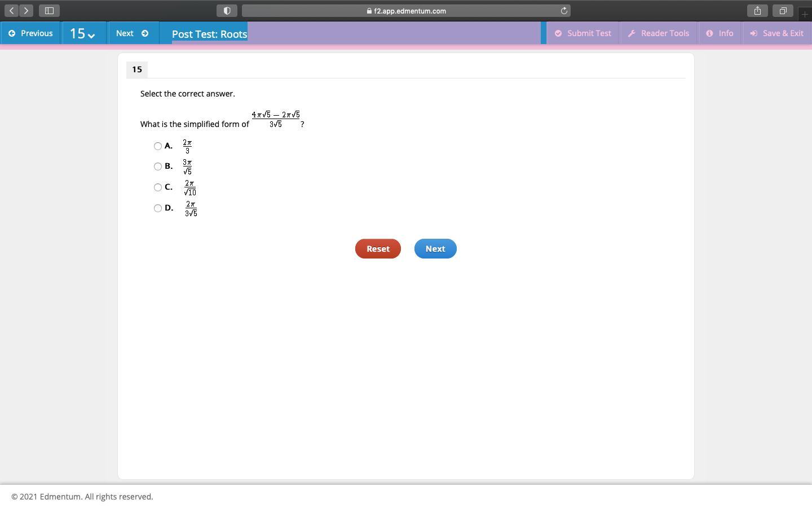Click the browser back arrow icon
Screen dimensions: 812x508
pos(12,11)
